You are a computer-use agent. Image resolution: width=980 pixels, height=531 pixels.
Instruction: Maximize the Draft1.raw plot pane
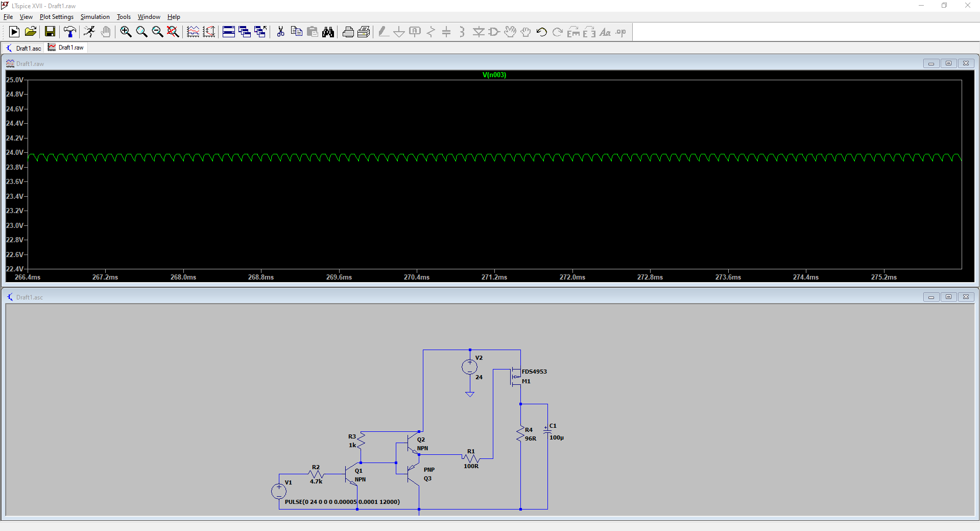[948, 63]
